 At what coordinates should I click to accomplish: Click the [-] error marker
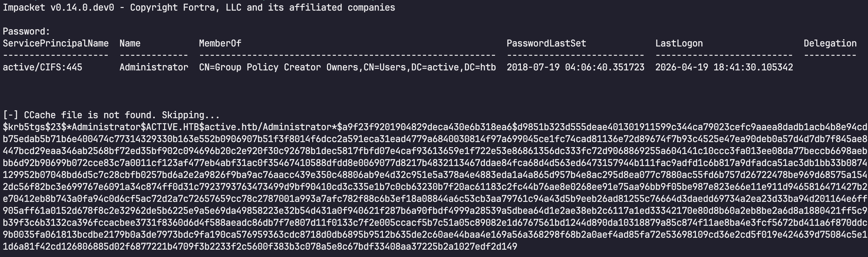click(11, 115)
